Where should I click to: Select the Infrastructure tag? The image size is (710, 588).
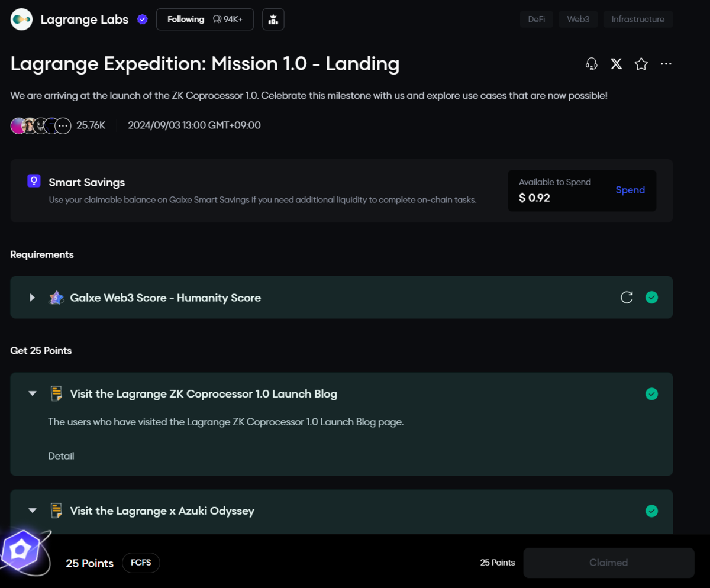[x=638, y=20]
